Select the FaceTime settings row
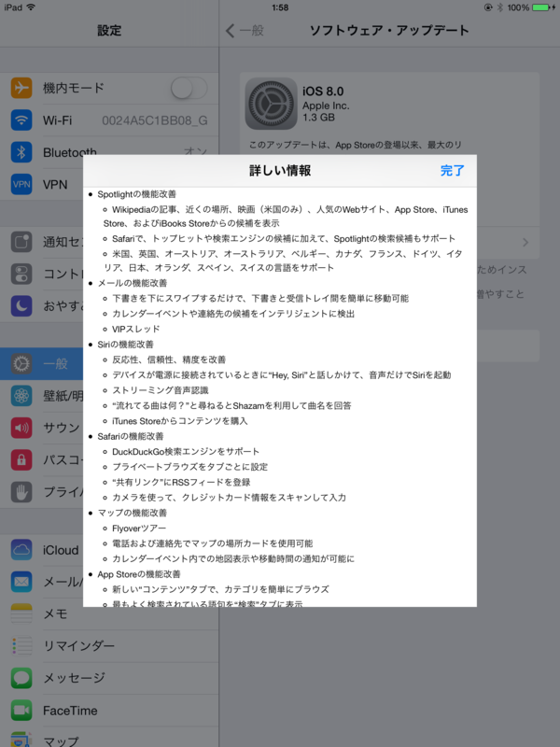The image size is (560, 747). 109,711
